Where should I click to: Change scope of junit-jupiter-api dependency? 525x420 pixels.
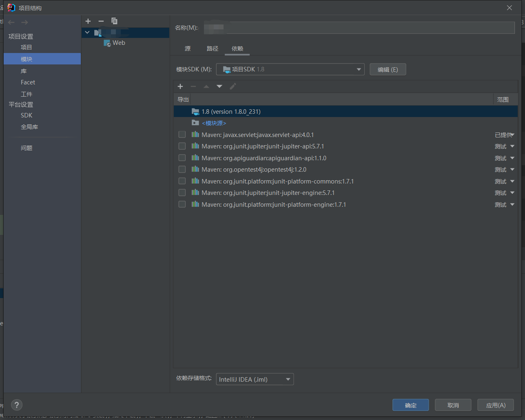[505, 146]
